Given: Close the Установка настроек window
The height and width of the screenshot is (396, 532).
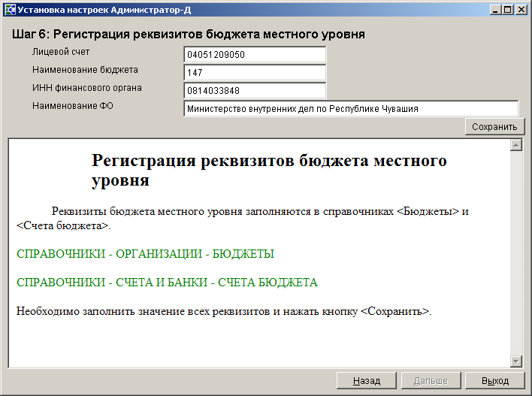Looking at the screenshot, I should (521, 10).
